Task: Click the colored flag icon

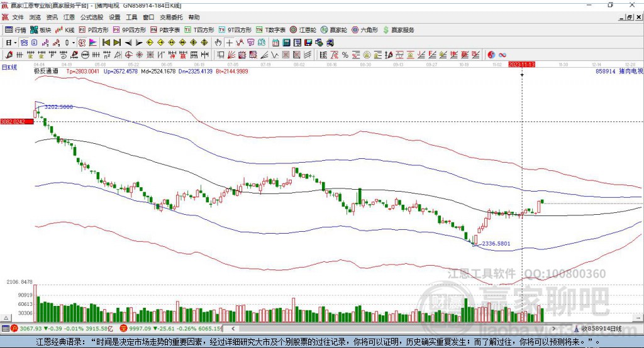Action: pyautogui.click(x=93, y=43)
